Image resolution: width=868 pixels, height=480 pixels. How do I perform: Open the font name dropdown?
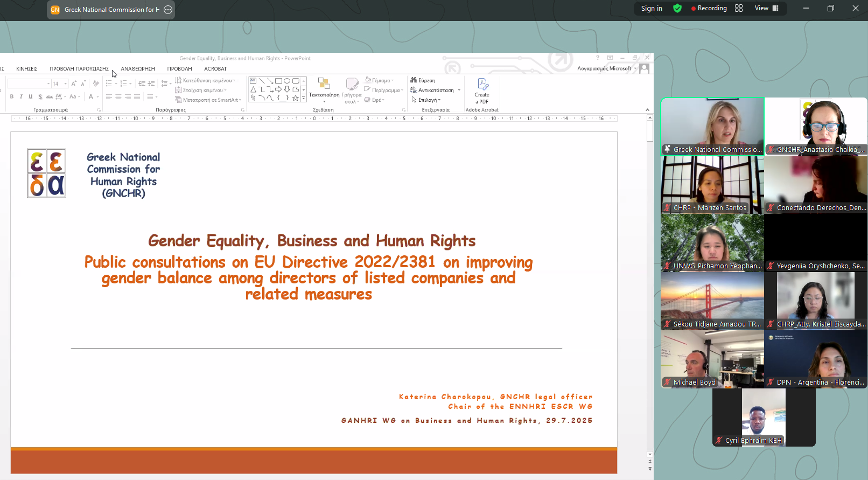(48, 84)
